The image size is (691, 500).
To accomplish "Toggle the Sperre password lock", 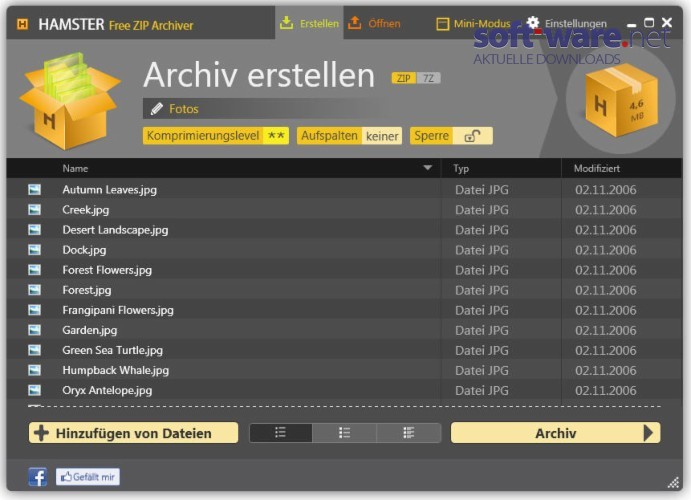I will [451, 136].
